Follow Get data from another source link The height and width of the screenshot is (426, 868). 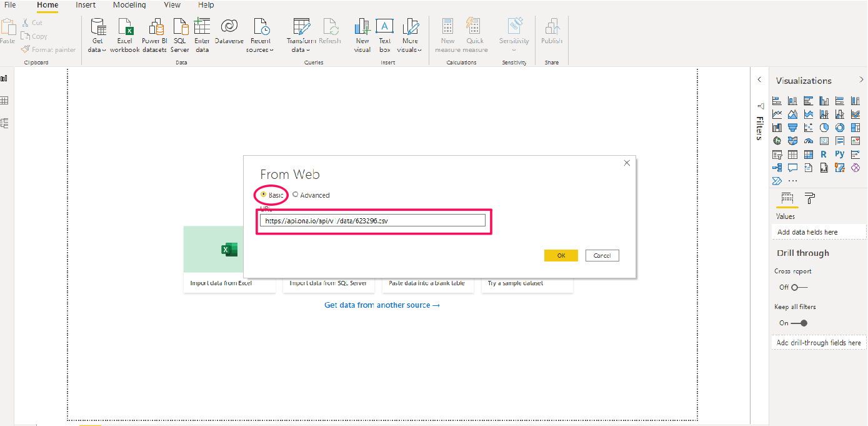[x=382, y=305]
